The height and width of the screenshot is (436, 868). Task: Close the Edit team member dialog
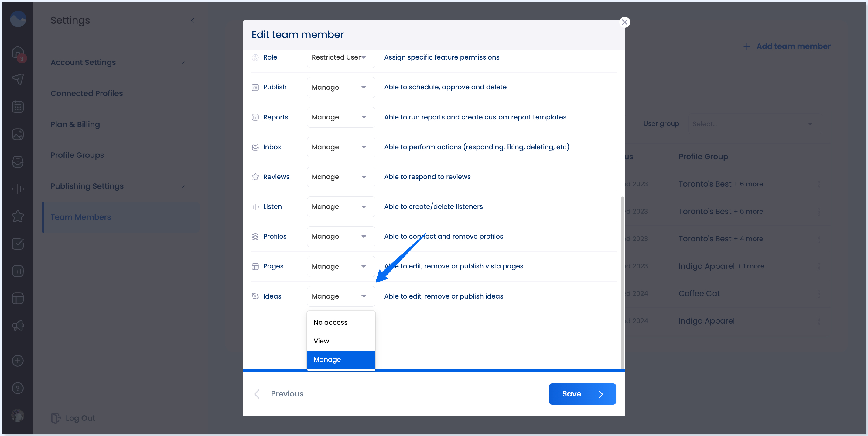(x=624, y=22)
